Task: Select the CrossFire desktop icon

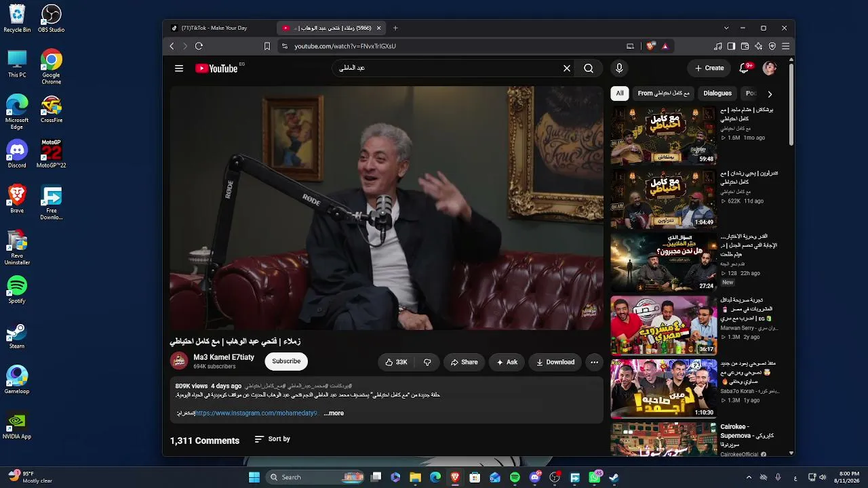Action: (x=52, y=109)
